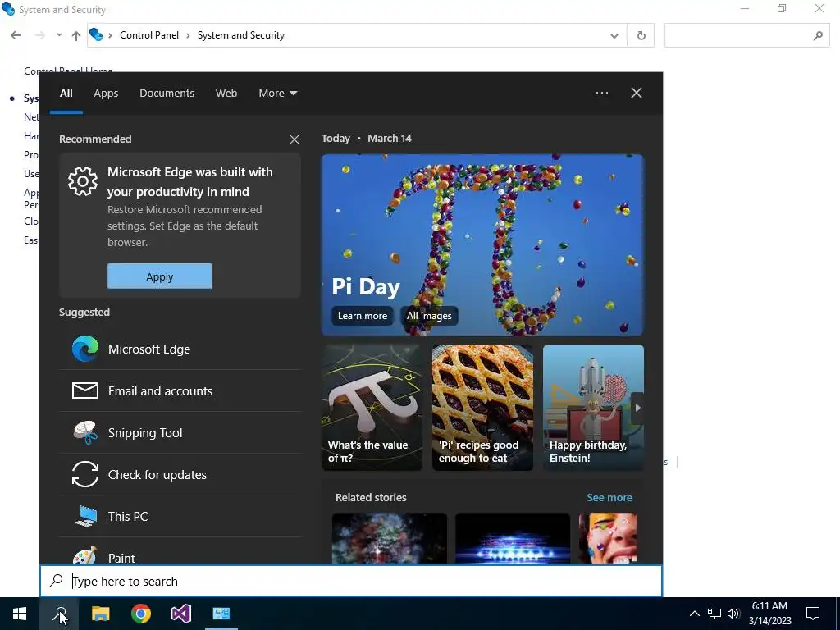
Task: Select the All search tab
Action: pyautogui.click(x=66, y=94)
